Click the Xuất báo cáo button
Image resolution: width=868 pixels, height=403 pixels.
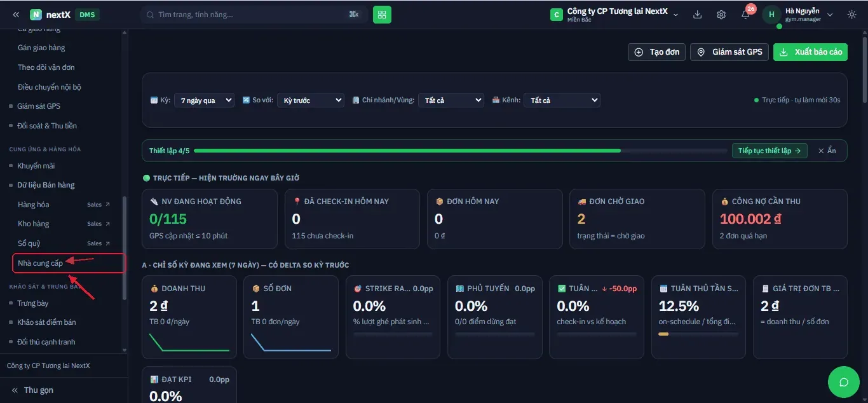point(811,52)
